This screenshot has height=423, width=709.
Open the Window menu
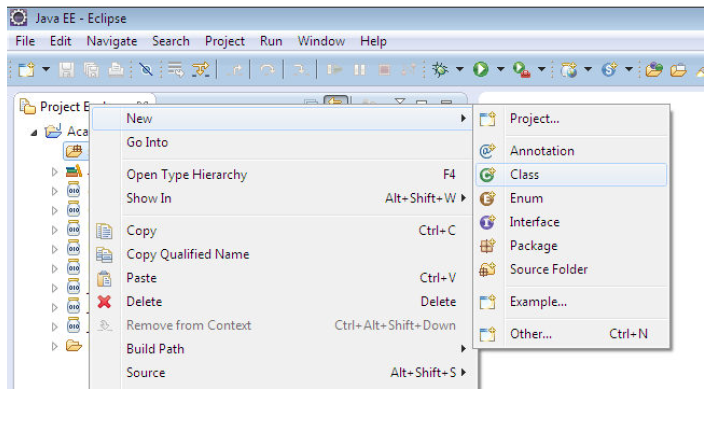click(321, 41)
